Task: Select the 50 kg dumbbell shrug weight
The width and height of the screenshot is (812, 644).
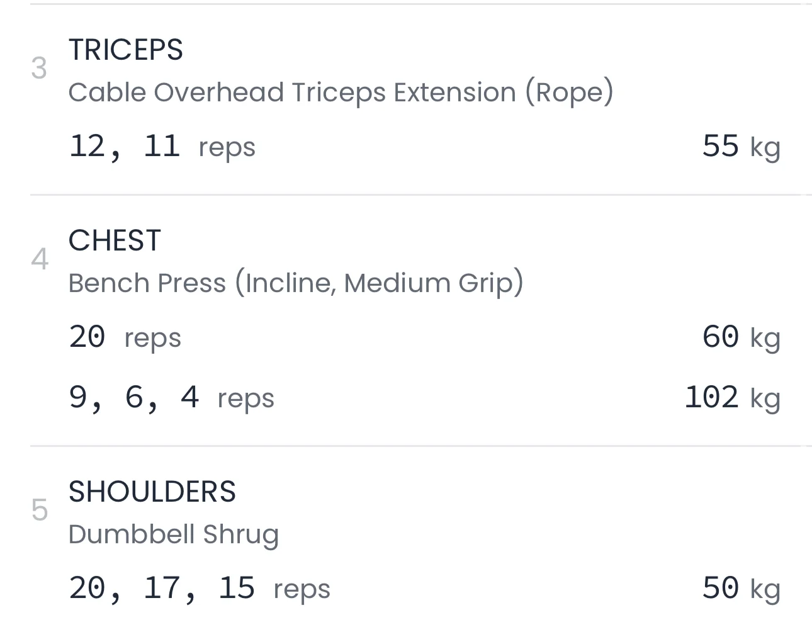Action: coord(740,589)
